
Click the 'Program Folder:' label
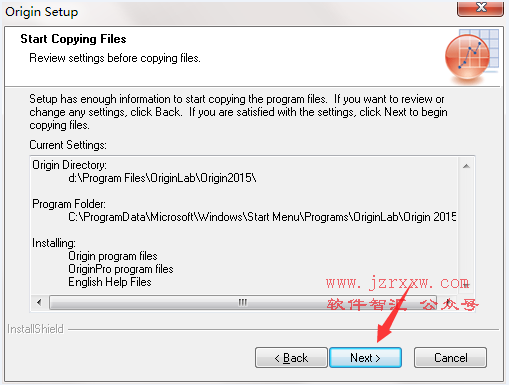pos(69,204)
